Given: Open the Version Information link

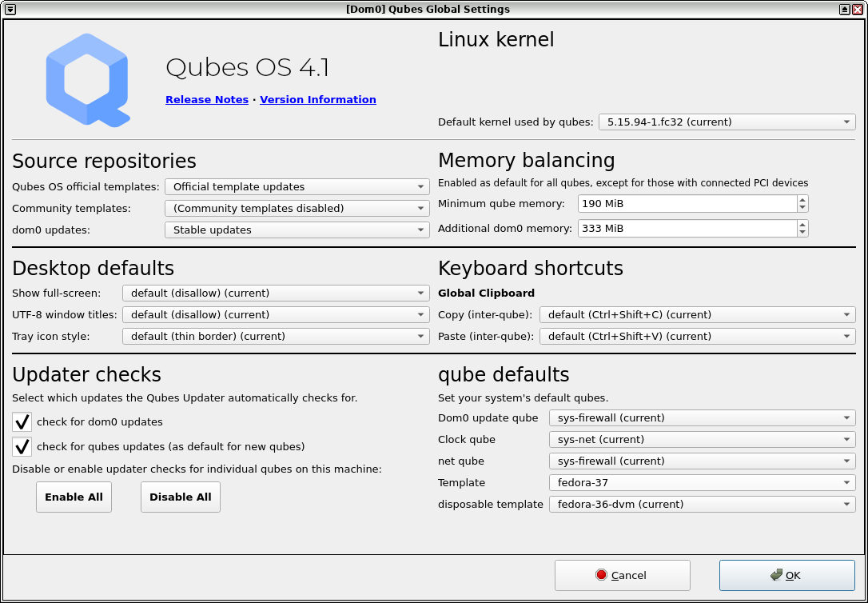Looking at the screenshot, I should click(317, 99).
